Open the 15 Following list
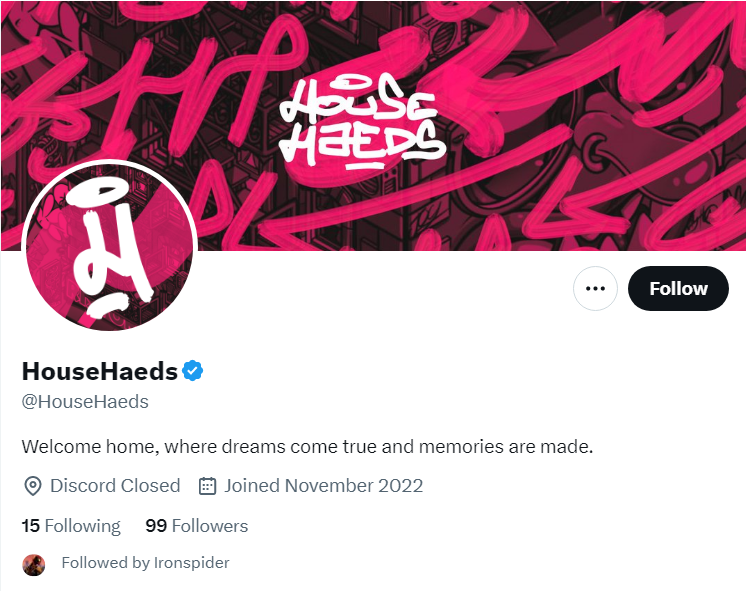Viewport: 746px width, 591px height. click(x=71, y=526)
